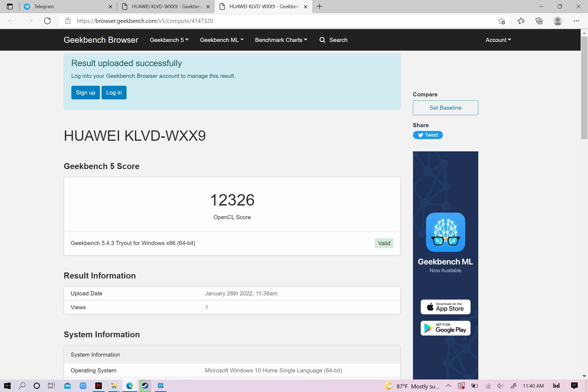Viewport: 588px width, 392px height.
Task: Open Task View on taskbar
Action: tap(51, 386)
